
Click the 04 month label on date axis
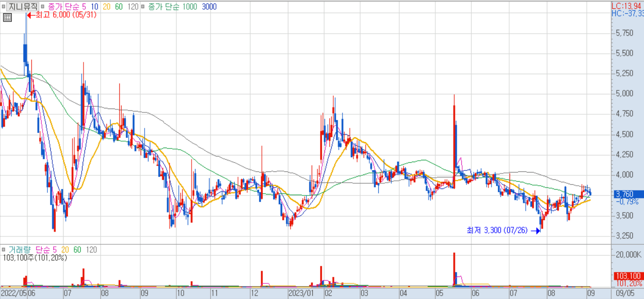(404, 294)
